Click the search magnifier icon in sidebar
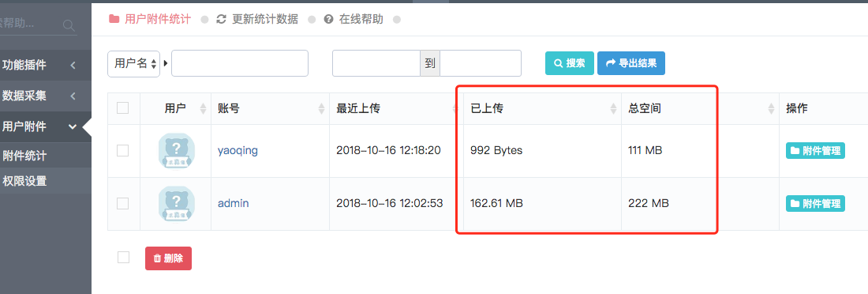 (69, 25)
